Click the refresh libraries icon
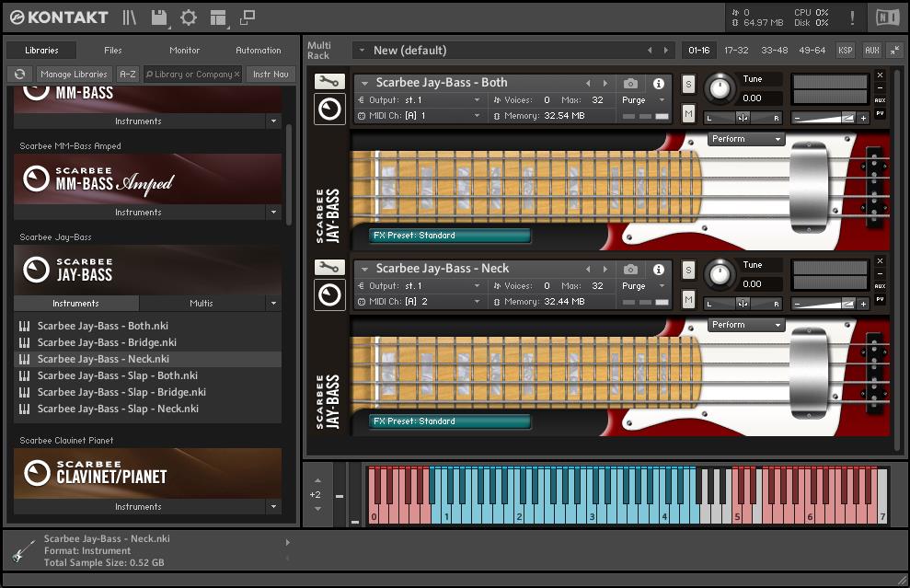The image size is (910, 588). (20, 75)
